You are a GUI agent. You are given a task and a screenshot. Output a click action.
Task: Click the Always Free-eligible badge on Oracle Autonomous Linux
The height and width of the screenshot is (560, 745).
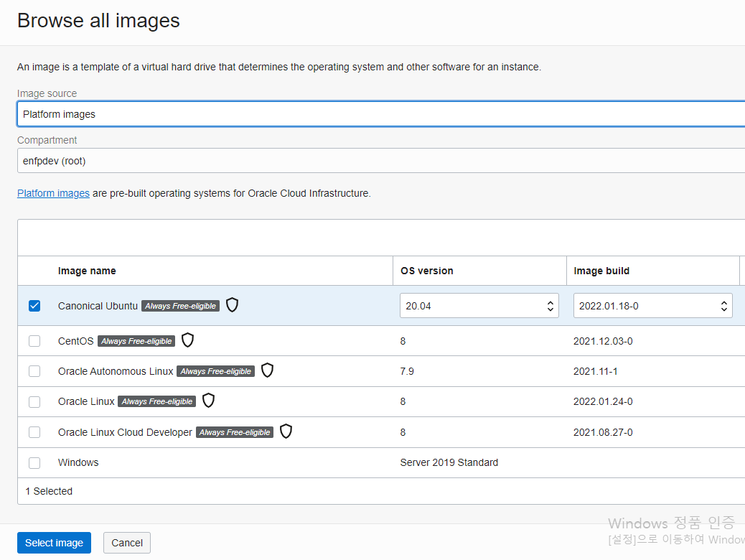point(216,372)
